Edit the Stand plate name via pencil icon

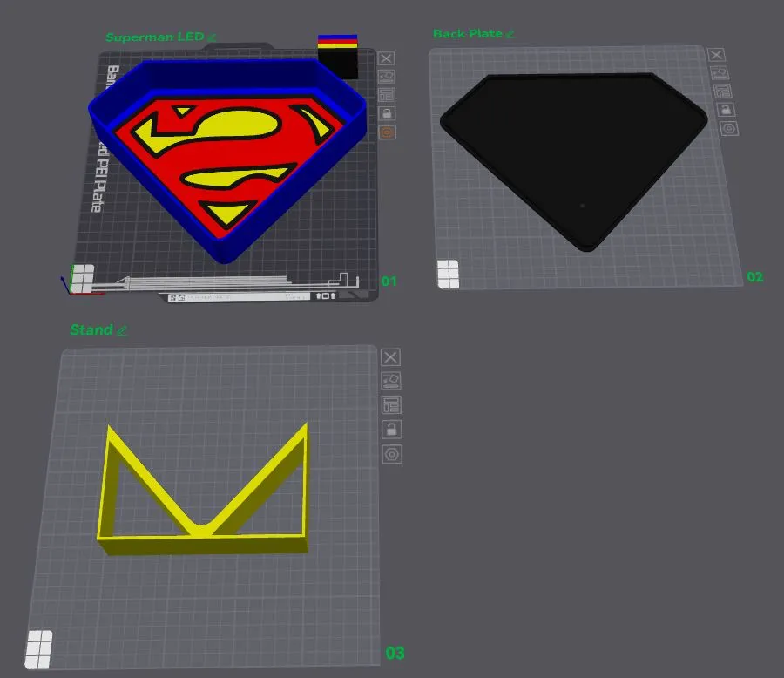(x=121, y=331)
